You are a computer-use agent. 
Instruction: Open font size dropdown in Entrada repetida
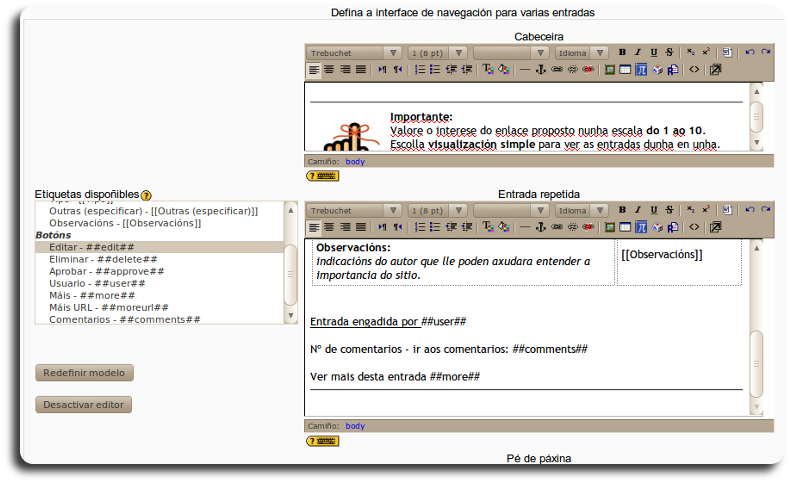pyautogui.click(x=437, y=211)
